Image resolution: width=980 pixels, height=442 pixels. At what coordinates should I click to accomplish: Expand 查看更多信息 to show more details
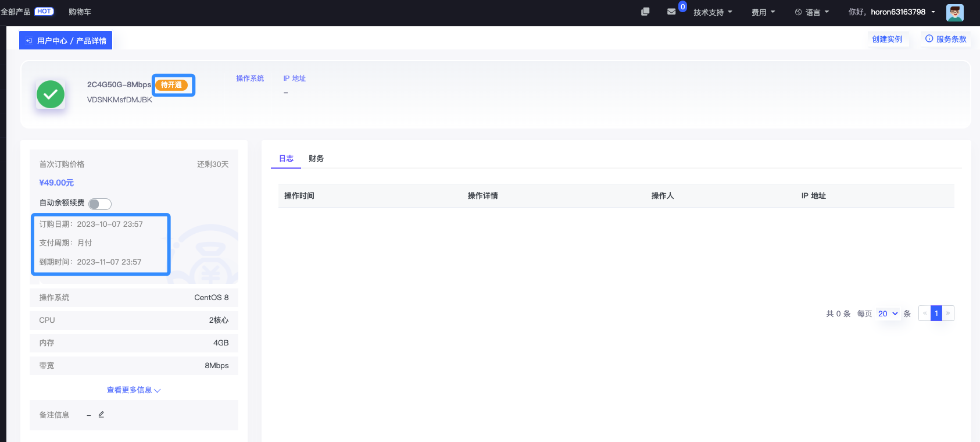point(133,390)
